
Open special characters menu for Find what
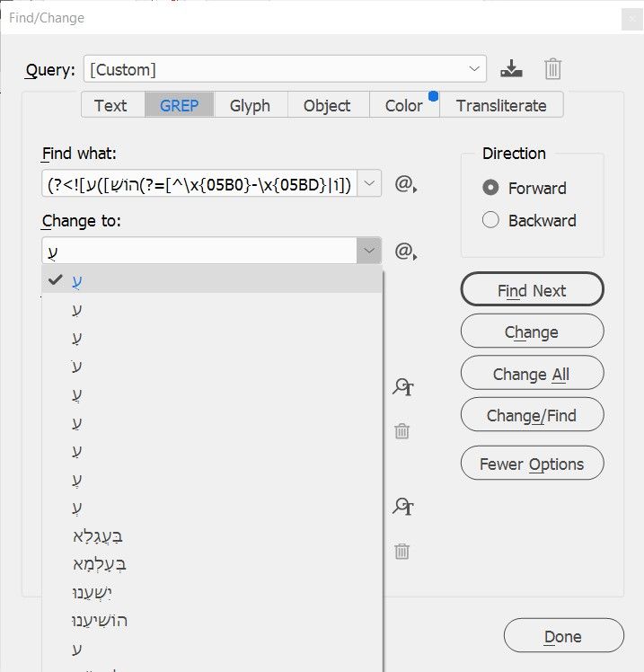point(407,185)
